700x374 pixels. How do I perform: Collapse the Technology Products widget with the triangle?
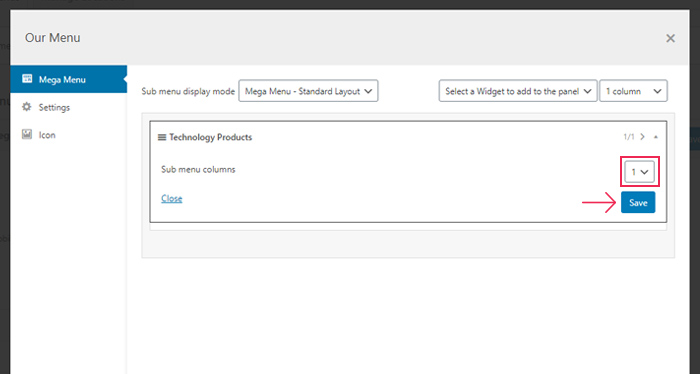point(655,137)
